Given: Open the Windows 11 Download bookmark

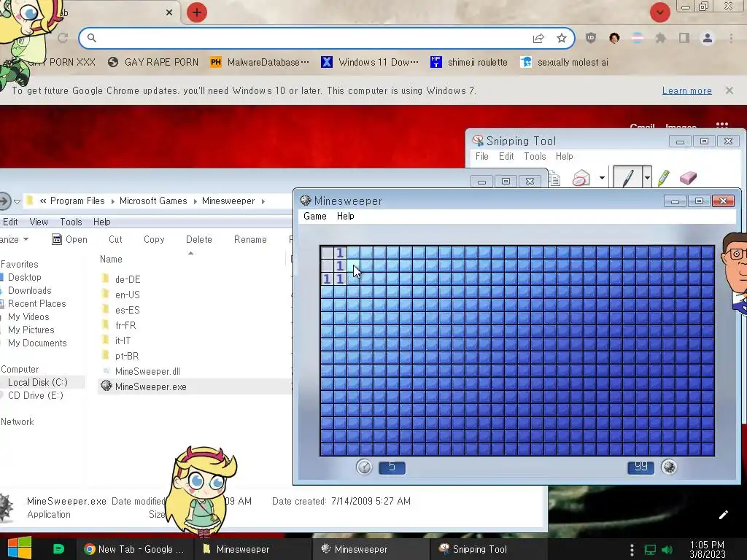Looking at the screenshot, I should [370, 63].
